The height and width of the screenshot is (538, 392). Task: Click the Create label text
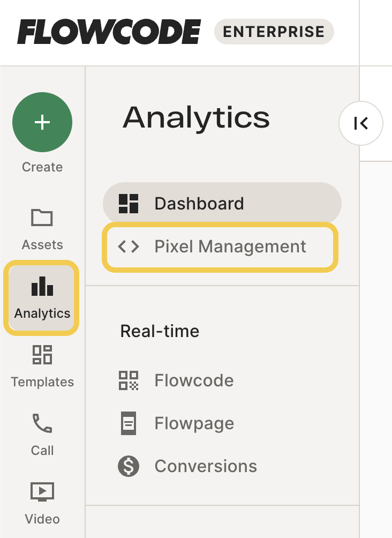[42, 167]
